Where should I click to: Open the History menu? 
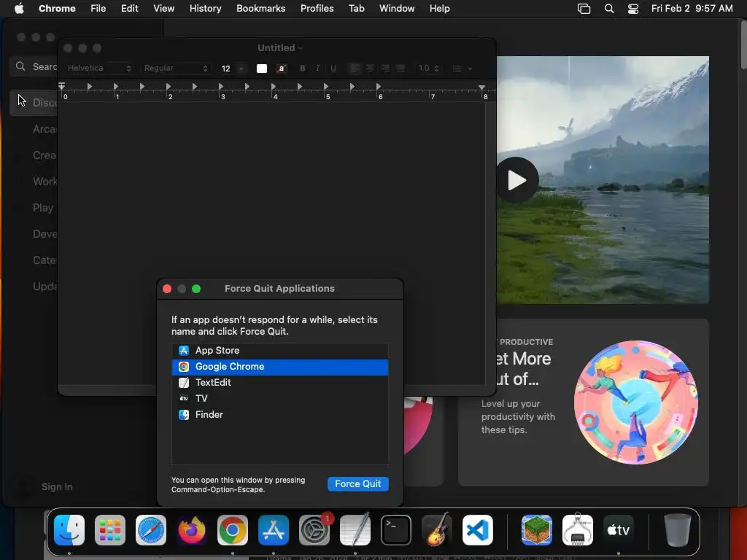point(205,9)
